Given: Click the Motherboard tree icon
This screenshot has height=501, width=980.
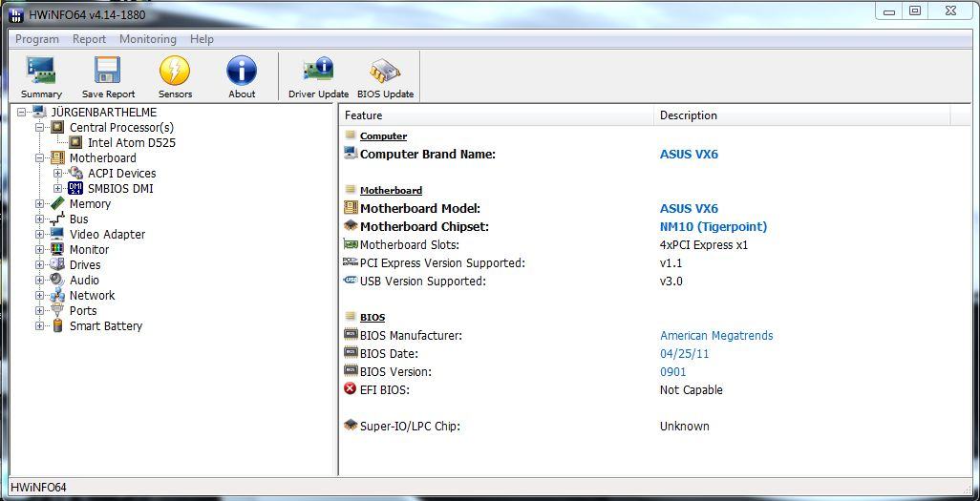Looking at the screenshot, I should [57, 158].
